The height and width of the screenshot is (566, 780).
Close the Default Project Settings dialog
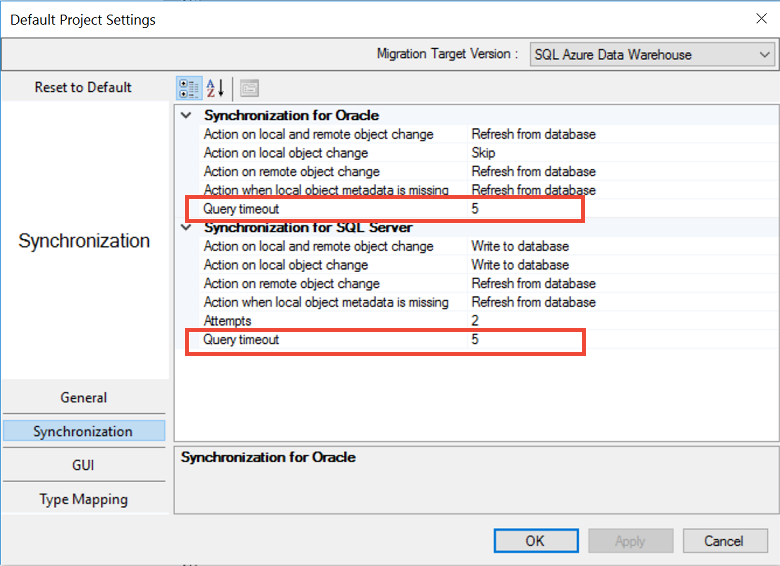(x=759, y=18)
